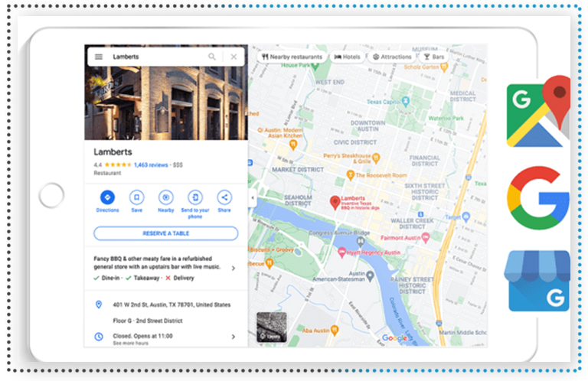
Task: Click the Market District map label
Action: [298, 170]
